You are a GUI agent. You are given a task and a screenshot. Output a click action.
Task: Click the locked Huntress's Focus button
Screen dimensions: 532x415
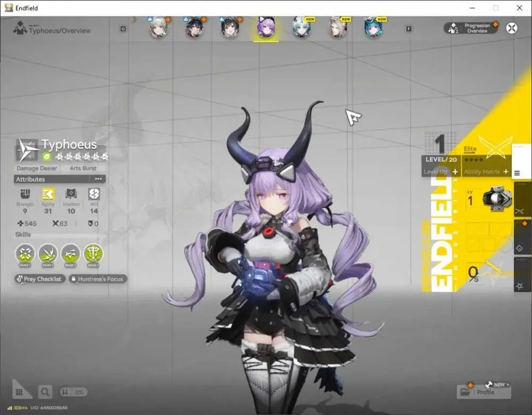[98, 279]
